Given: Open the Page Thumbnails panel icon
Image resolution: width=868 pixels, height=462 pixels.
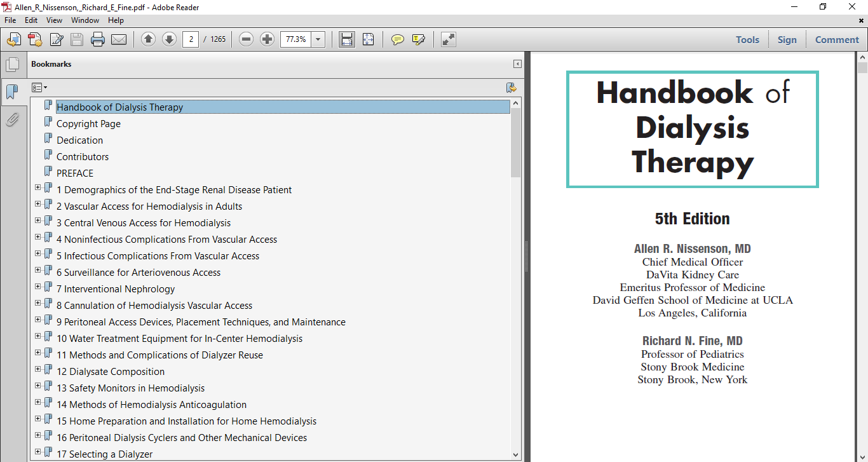Looking at the screenshot, I should (12, 64).
